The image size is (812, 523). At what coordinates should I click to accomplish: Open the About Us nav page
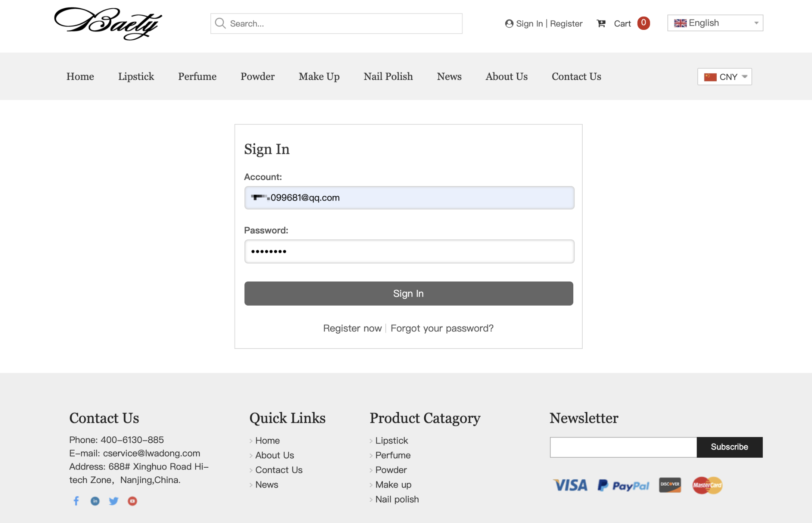point(506,77)
